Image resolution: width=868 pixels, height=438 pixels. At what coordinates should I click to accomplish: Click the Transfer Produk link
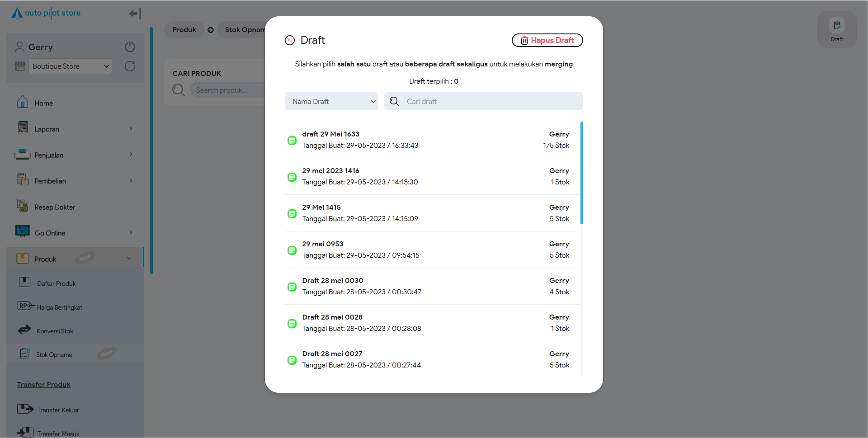point(44,384)
